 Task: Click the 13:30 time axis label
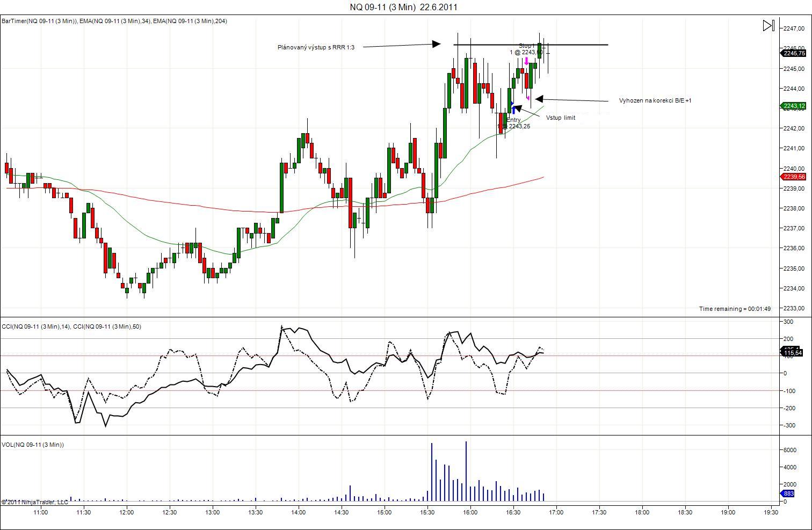click(256, 512)
